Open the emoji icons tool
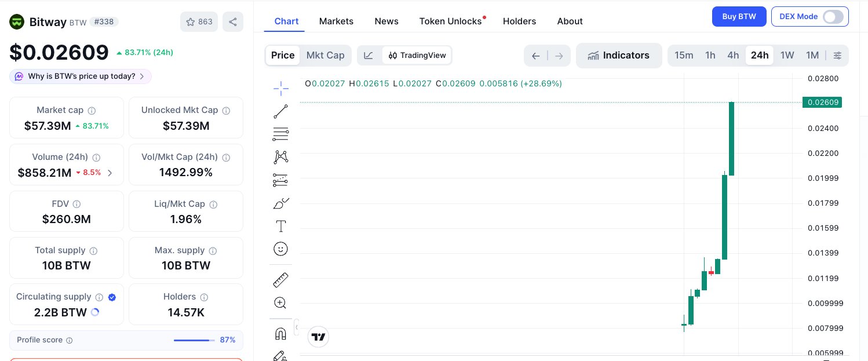Image resolution: width=868 pixels, height=361 pixels. tap(281, 249)
